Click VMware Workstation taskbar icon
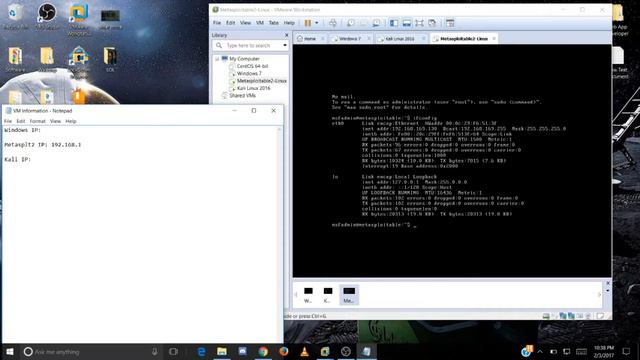Screen dimensions: 640x360 click(325, 351)
